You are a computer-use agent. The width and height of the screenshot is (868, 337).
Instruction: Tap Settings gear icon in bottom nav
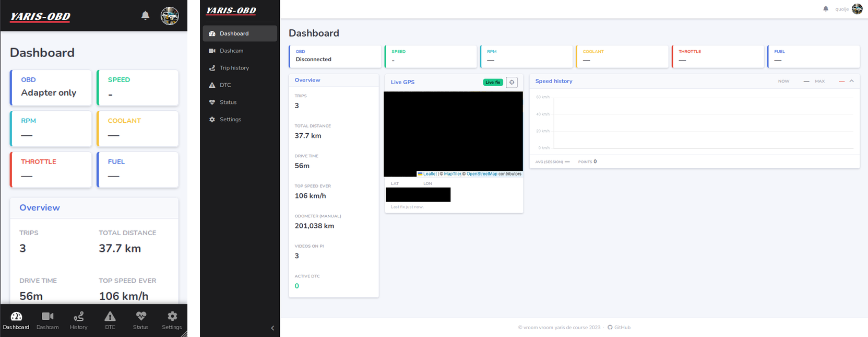pyautogui.click(x=172, y=316)
